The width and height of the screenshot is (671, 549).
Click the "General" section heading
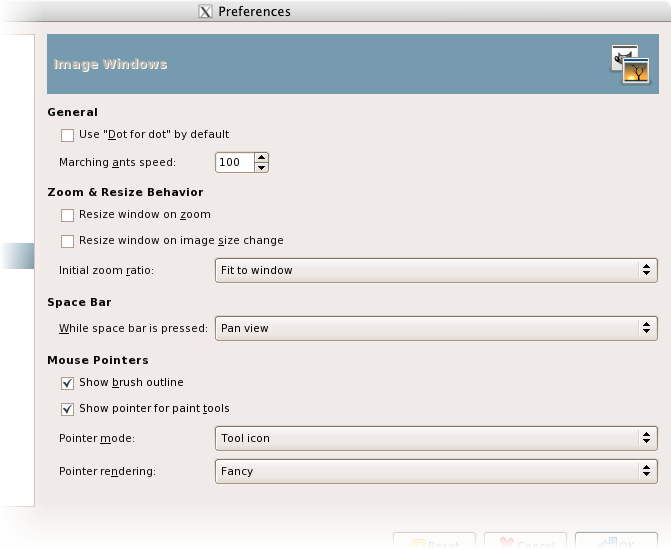73,112
